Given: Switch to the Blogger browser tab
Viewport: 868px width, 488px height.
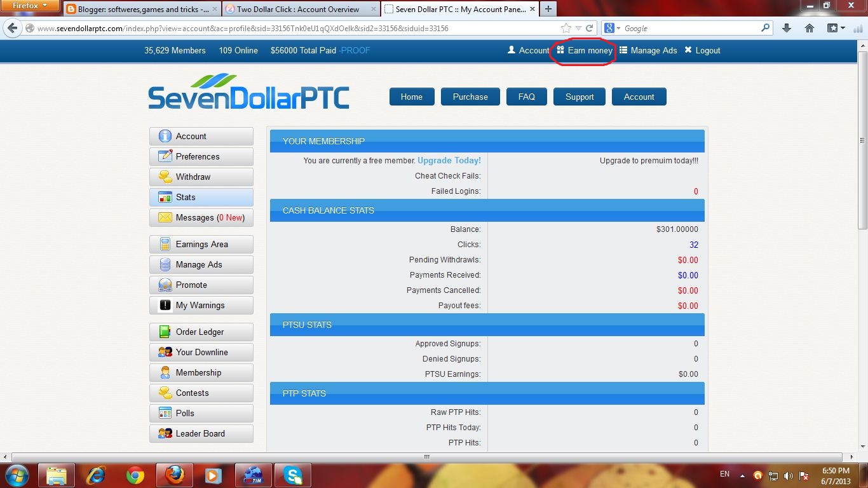Looking at the screenshot, I should coord(141,9).
